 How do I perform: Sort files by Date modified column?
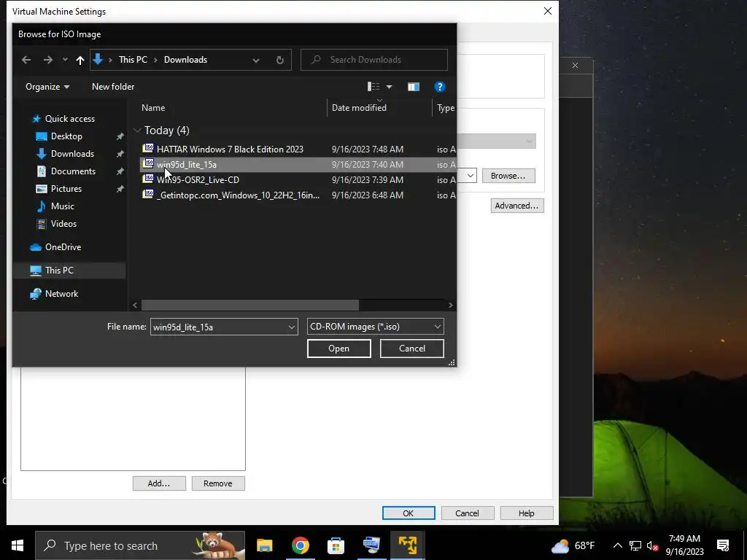pyautogui.click(x=359, y=108)
